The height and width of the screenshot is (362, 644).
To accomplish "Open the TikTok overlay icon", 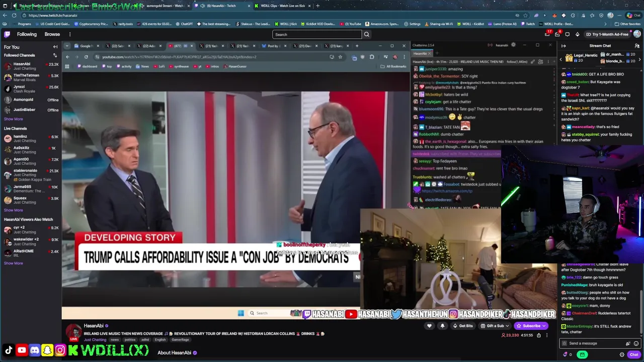I will coord(9,350).
